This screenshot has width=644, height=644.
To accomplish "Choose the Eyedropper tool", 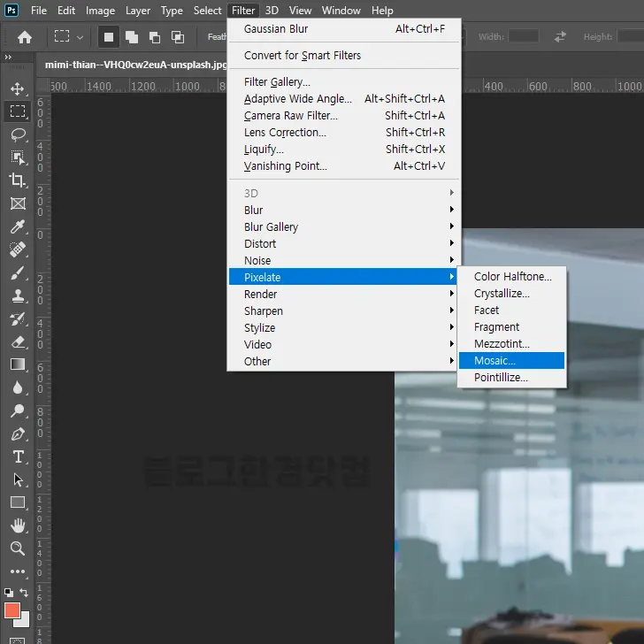I will pos(18,226).
